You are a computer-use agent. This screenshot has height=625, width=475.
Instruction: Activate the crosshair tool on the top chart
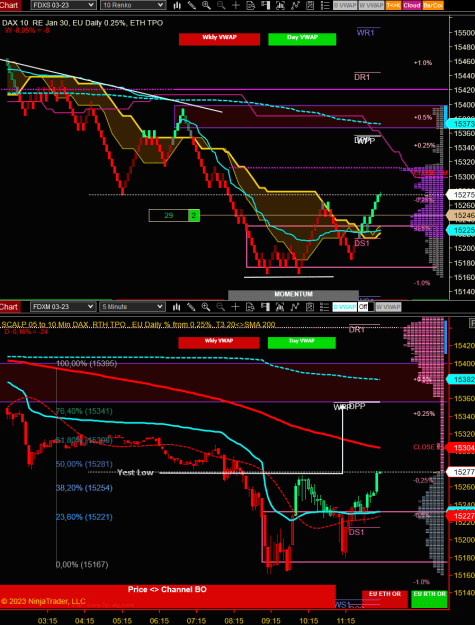(236, 5)
